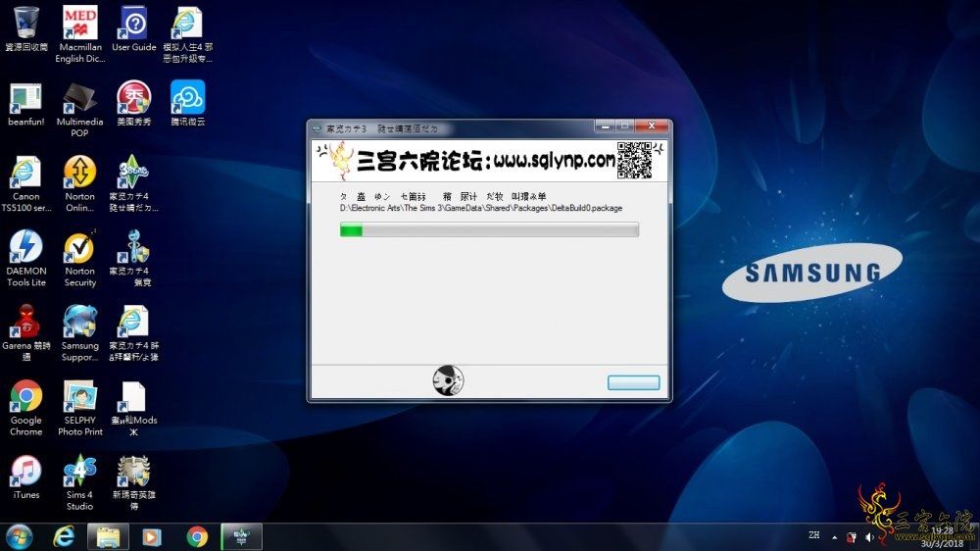Image resolution: width=980 pixels, height=551 pixels.
Task: Minimize the installer window
Action: [x=605, y=125]
